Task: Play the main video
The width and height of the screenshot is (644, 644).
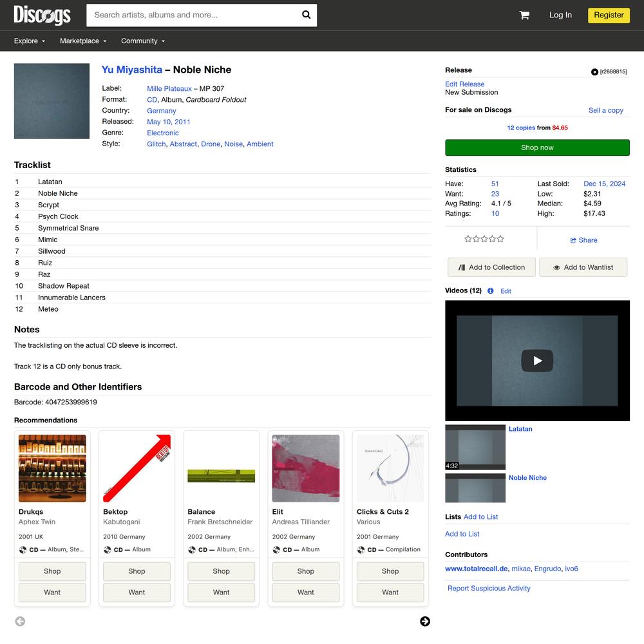Action: tap(537, 361)
